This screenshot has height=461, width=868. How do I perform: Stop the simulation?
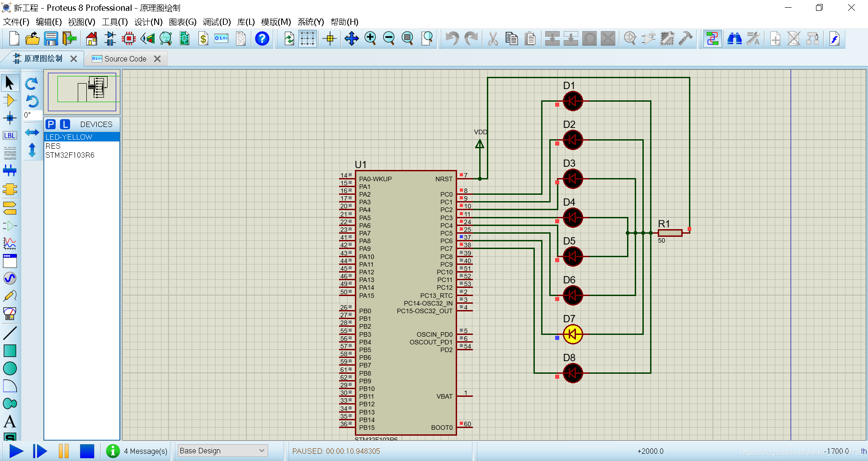click(x=87, y=451)
